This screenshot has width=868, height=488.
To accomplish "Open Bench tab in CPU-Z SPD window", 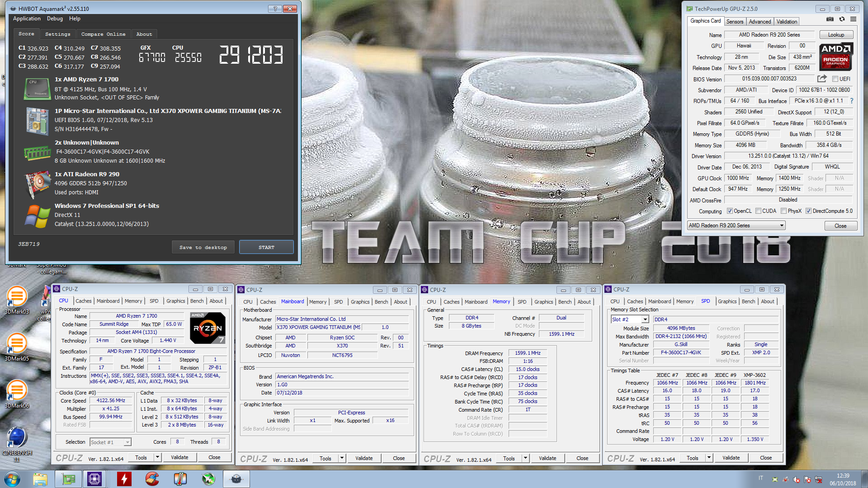I will point(748,301).
